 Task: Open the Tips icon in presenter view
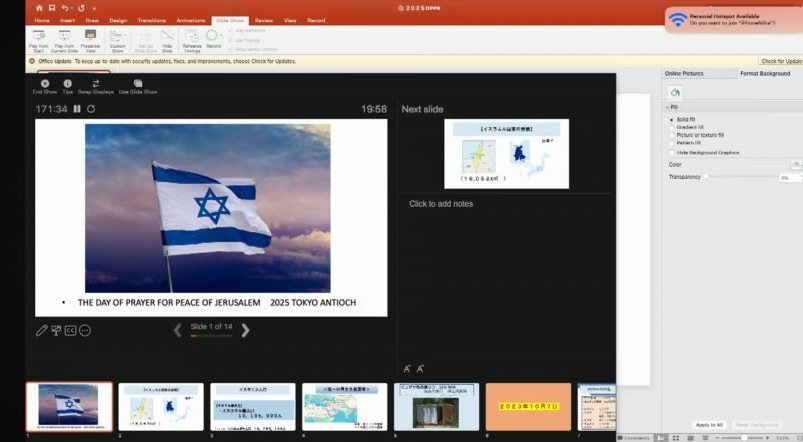tap(68, 84)
